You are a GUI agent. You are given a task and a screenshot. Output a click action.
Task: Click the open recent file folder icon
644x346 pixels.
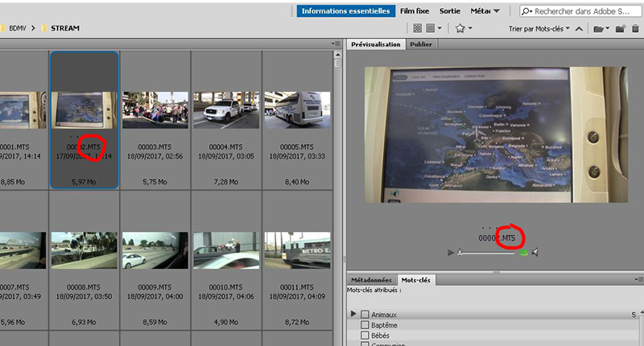(x=598, y=29)
